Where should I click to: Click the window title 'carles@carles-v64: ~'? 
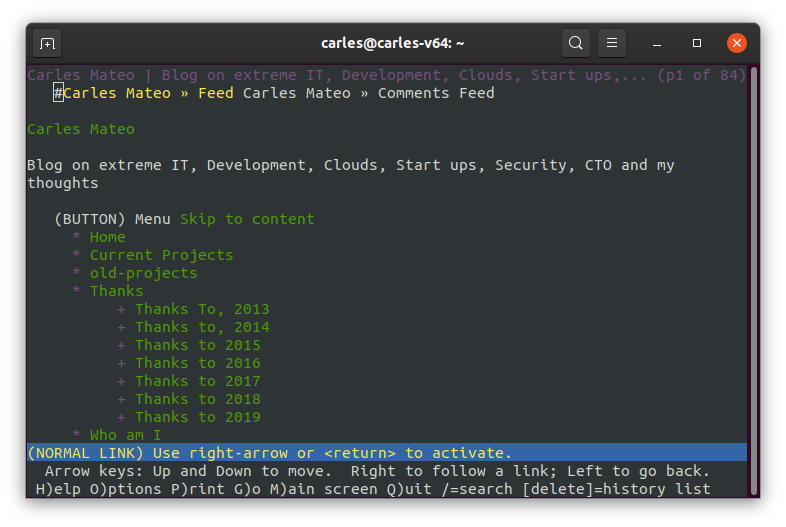[x=392, y=44]
